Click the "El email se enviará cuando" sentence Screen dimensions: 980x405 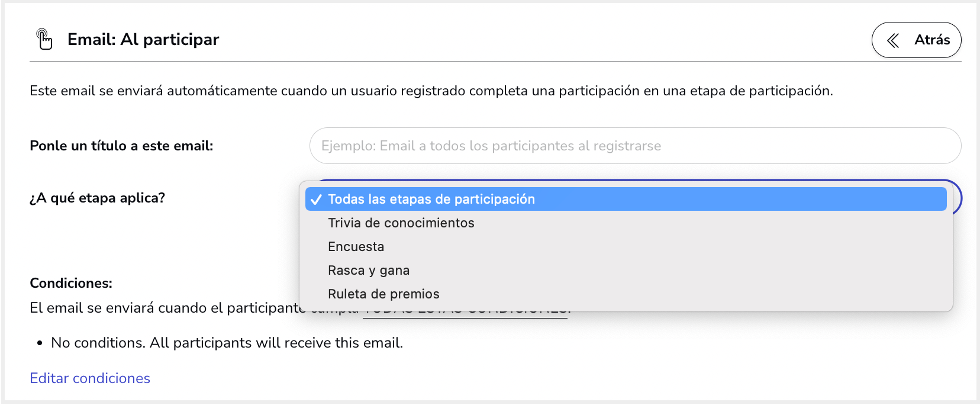click(x=168, y=308)
